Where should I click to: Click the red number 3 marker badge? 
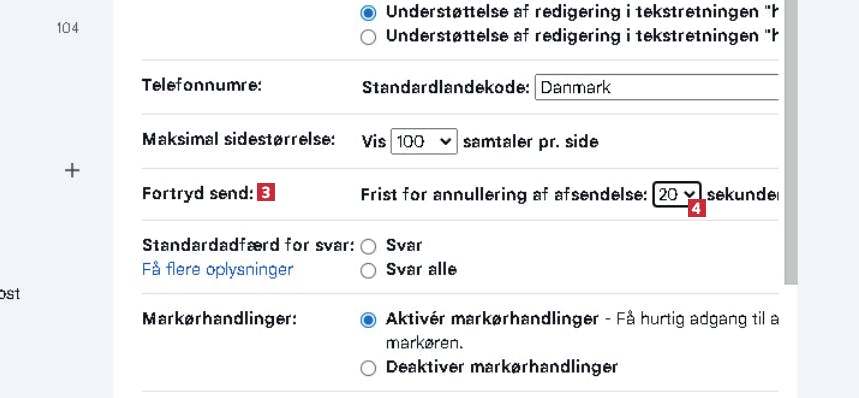(266, 193)
